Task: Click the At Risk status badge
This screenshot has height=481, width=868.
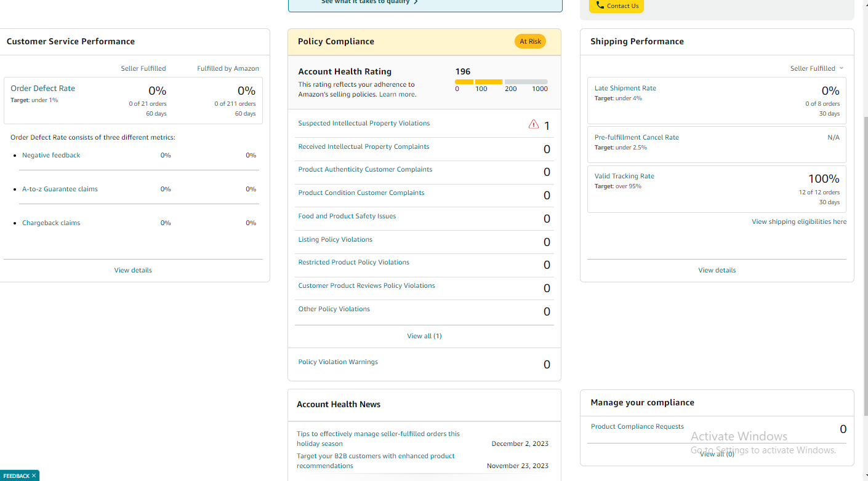Action: pyautogui.click(x=530, y=41)
